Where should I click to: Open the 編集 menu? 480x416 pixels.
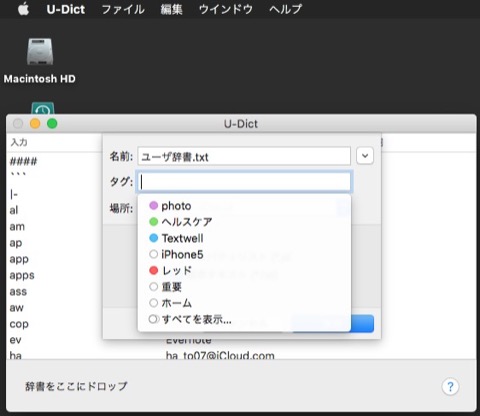pyautogui.click(x=171, y=9)
